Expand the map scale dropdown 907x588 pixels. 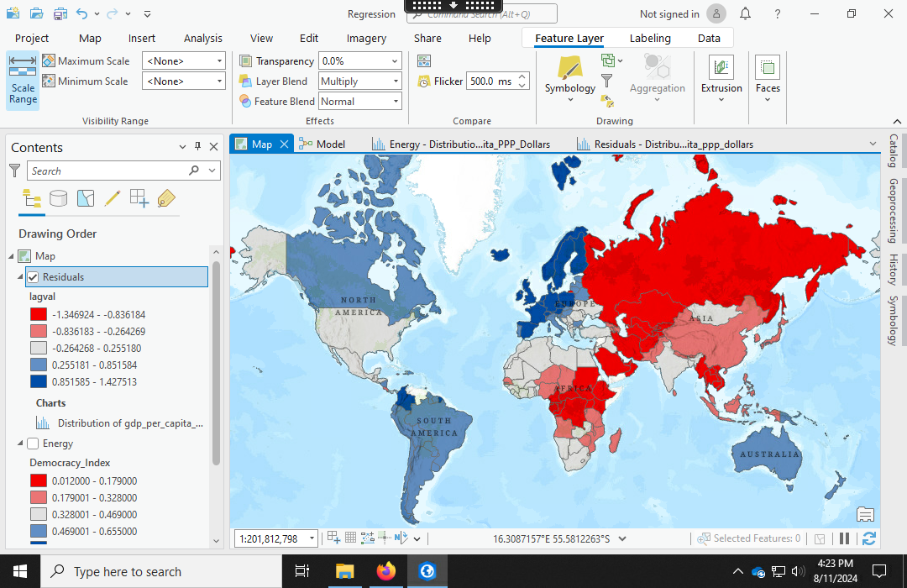pyautogui.click(x=312, y=538)
